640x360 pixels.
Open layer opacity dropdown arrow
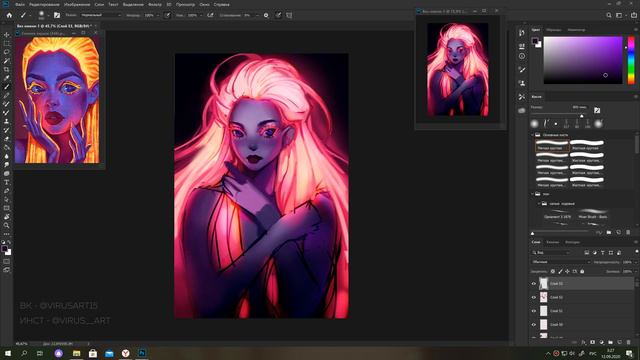[636, 262]
